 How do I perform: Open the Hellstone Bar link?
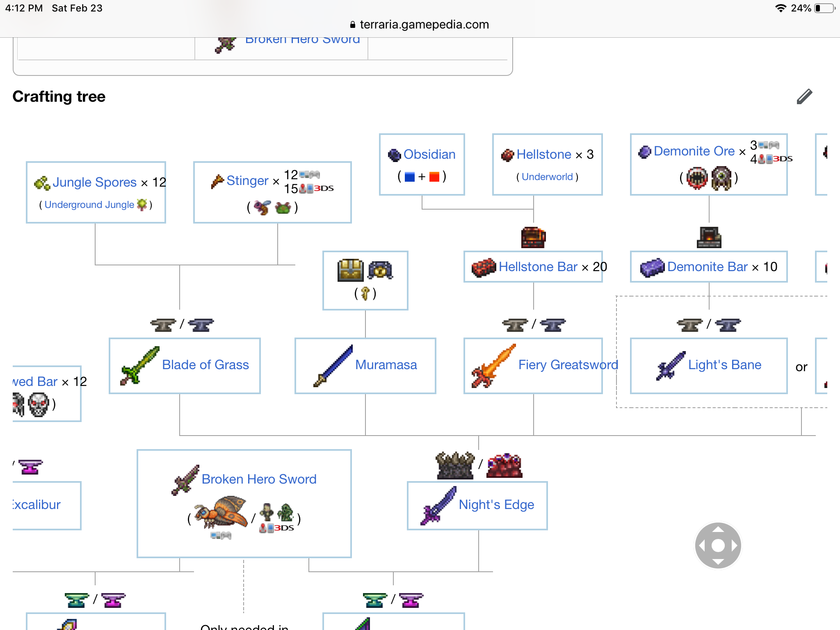click(x=538, y=267)
